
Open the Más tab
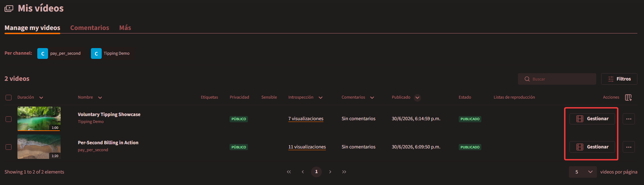[x=125, y=28]
